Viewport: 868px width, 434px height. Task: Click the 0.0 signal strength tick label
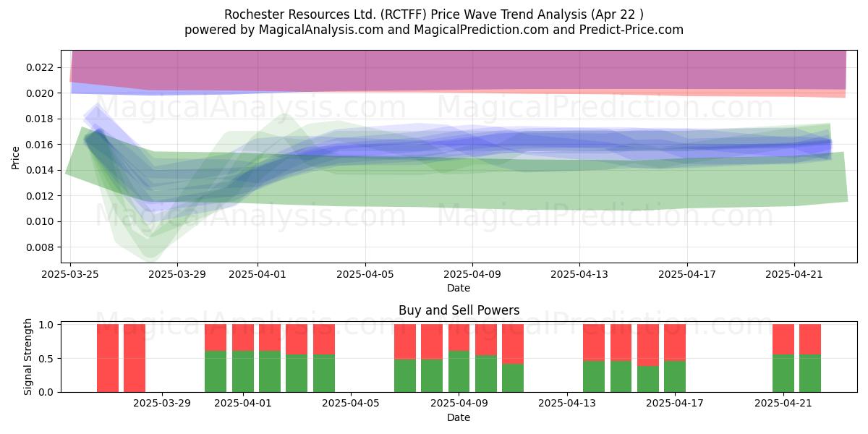pyautogui.click(x=46, y=392)
